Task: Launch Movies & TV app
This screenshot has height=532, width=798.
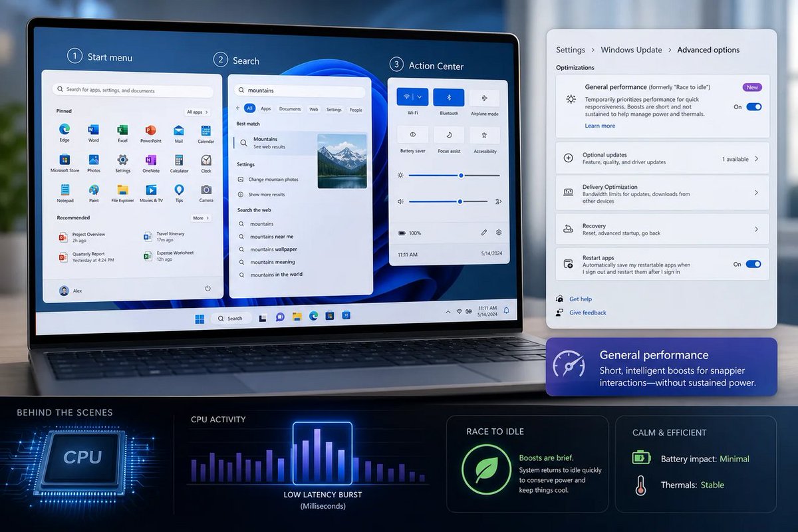Action: (x=151, y=190)
